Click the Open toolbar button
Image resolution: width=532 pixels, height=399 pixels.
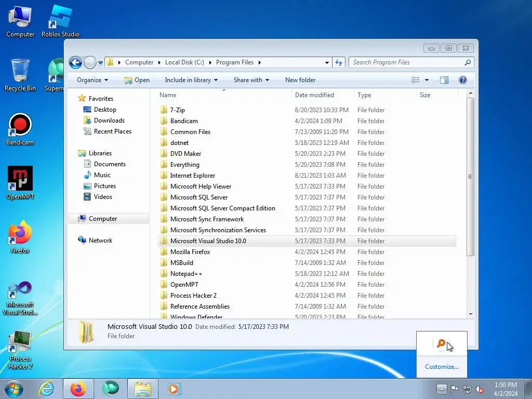pyautogui.click(x=137, y=80)
